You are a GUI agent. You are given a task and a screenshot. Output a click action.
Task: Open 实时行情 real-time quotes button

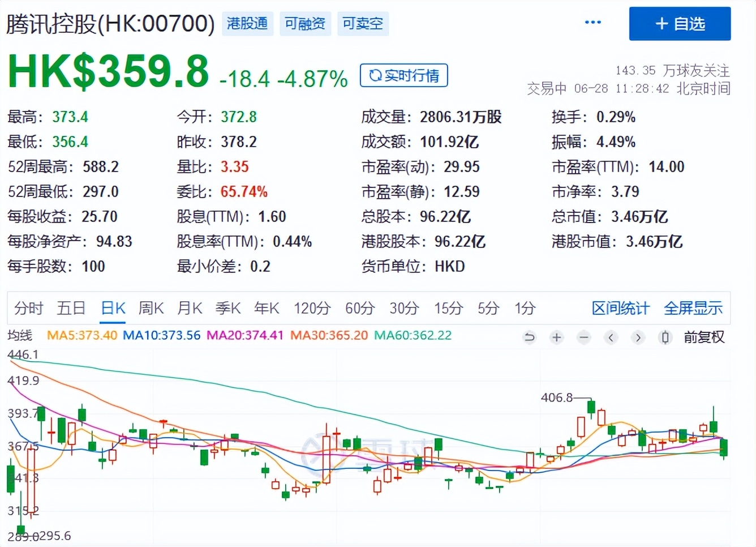click(x=404, y=75)
